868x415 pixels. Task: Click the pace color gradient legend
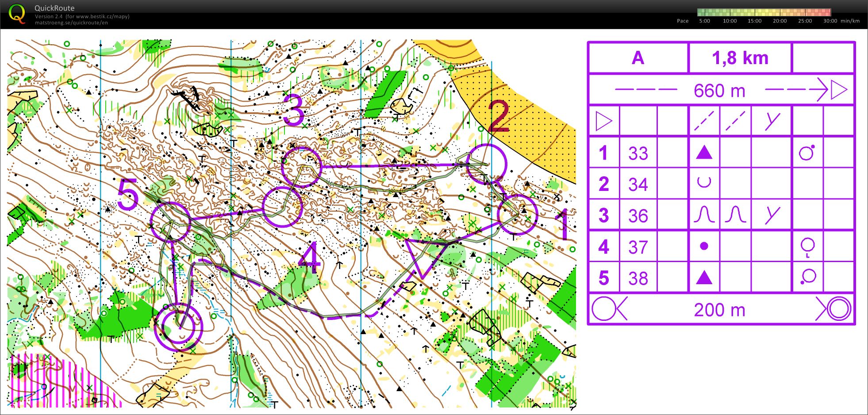pos(764,12)
